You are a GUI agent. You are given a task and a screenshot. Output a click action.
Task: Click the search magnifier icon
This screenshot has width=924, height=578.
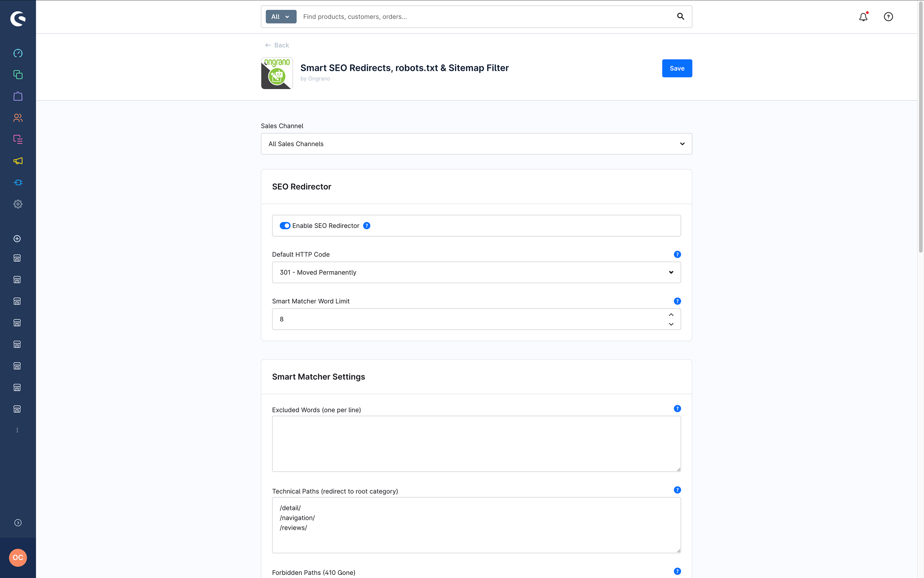click(x=680, y=17)
